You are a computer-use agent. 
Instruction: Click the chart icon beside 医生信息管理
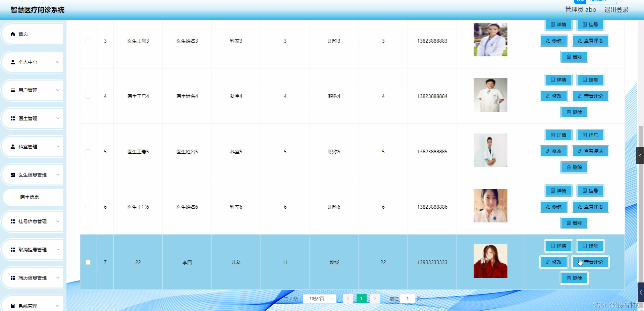tap(13, 174)
